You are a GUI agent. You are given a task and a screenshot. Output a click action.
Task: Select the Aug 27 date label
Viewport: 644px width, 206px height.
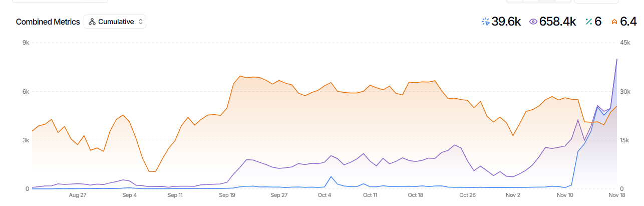[x=78, y=195]
